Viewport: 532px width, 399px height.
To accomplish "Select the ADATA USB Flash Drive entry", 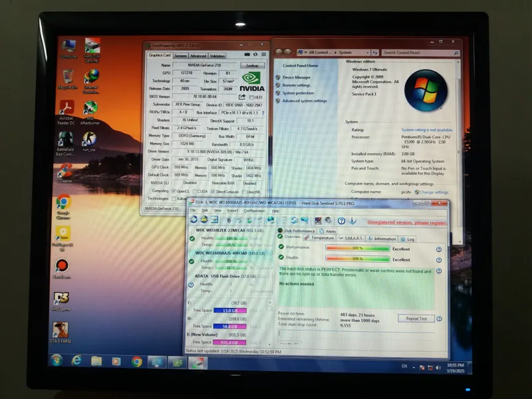I will [230, 283].
